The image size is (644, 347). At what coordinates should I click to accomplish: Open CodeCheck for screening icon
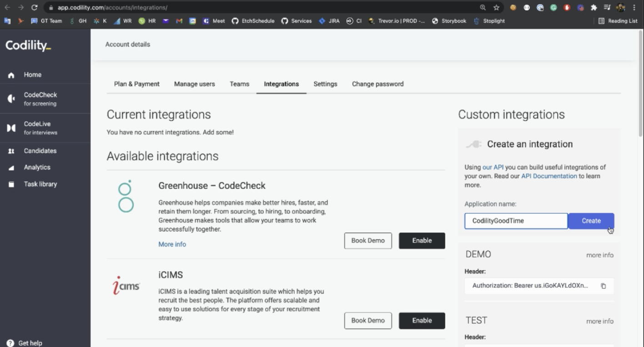pos(11,99)
